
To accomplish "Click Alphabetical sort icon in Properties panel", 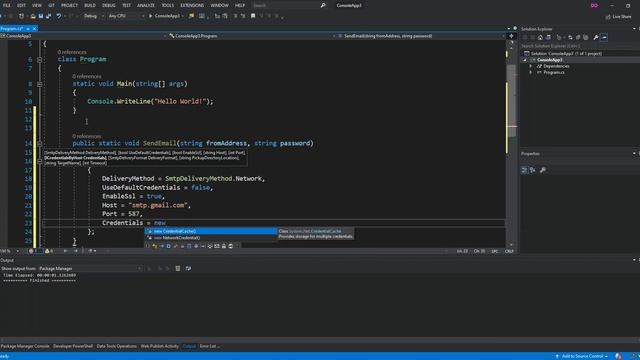I will [x=533, y=170].
